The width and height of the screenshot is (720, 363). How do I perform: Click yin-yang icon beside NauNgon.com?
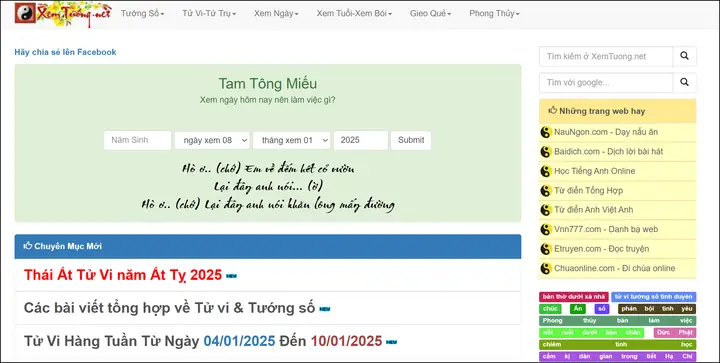pos(546,132)
